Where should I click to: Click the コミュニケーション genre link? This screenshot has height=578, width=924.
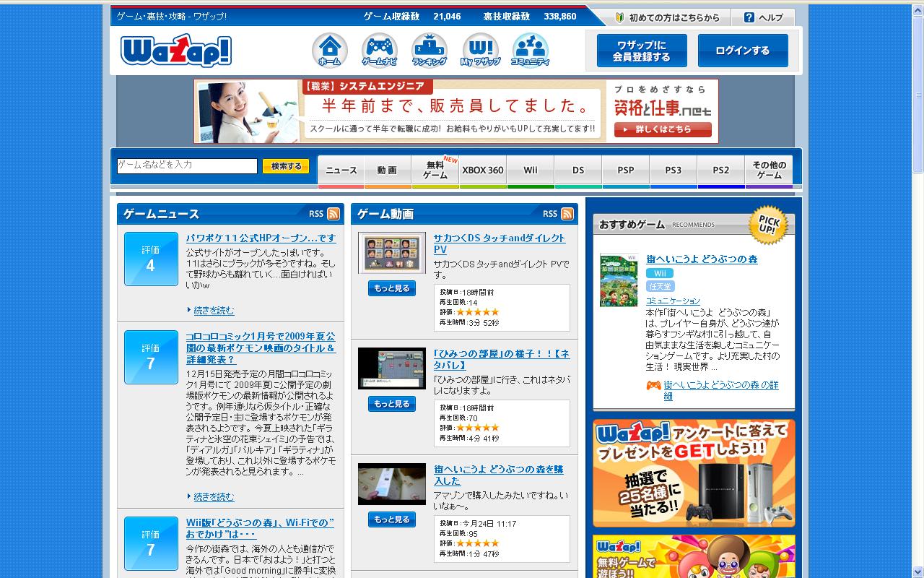coord(673,301)
